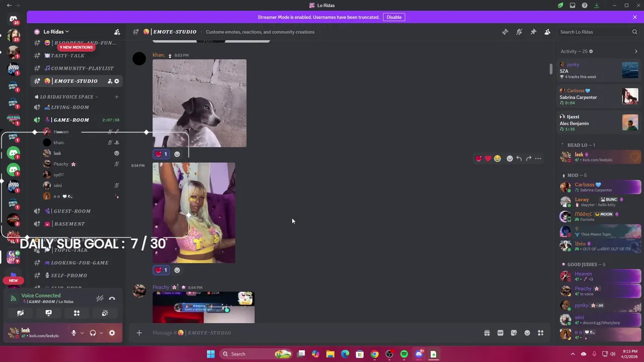The width and height of the screenshot is (644, 362).
Task: Open Pinned Messages pin icon
Action: coord(533,32)
